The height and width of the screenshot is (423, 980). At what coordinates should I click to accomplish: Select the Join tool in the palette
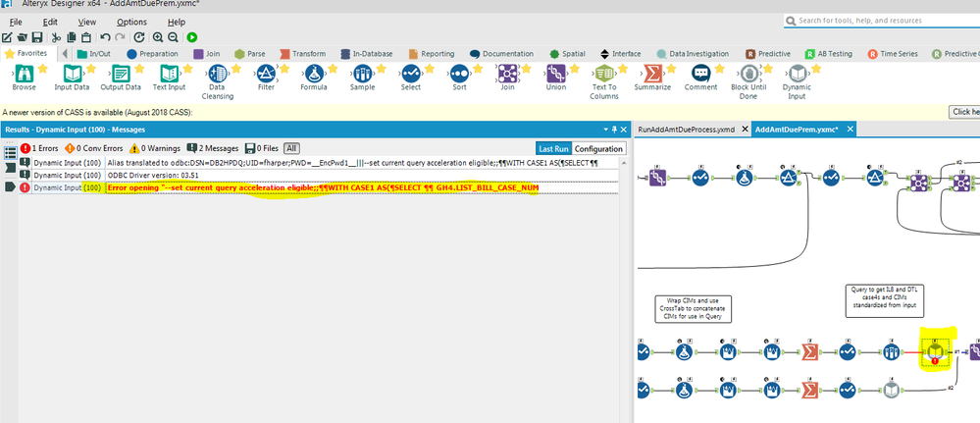[x=507, y=78]
